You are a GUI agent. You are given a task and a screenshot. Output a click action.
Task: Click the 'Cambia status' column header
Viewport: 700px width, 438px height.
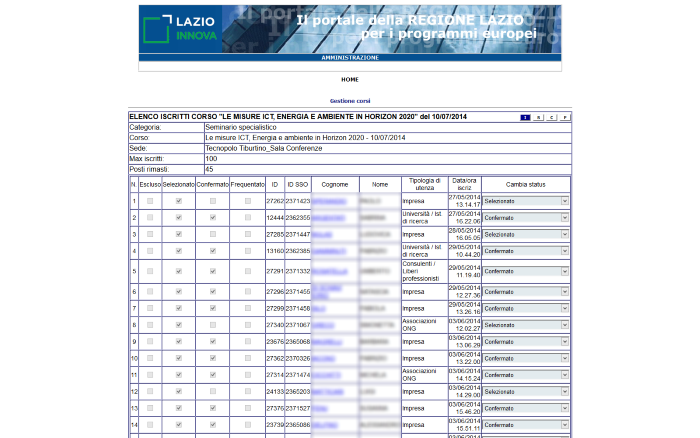525,184
